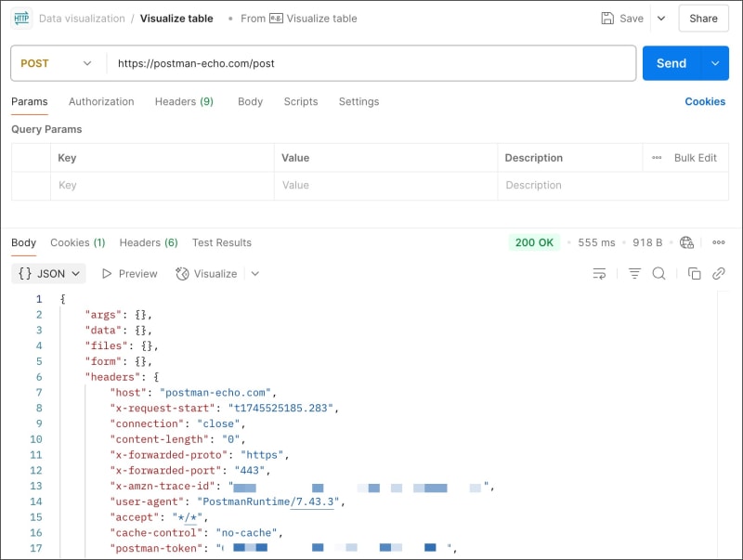Screen dimensions: 743x560
Task: Toggle word wrap icon in response
Action: click(x=599, y=274)
